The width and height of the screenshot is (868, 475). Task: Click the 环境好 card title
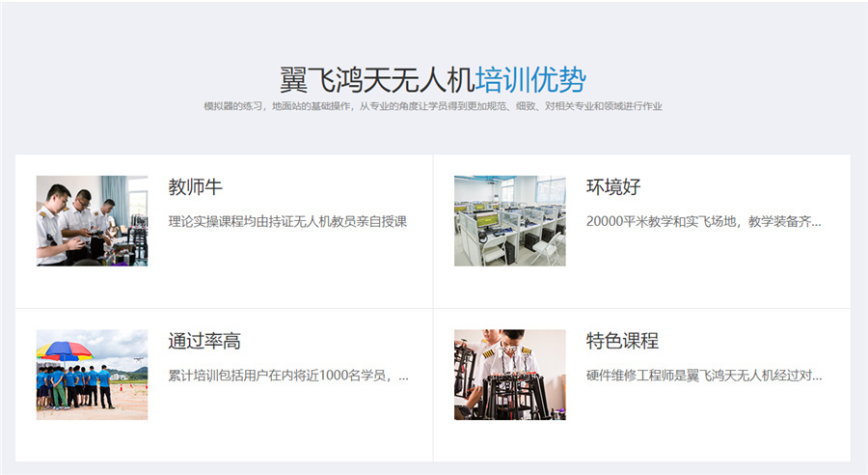(x=613, y=186)
